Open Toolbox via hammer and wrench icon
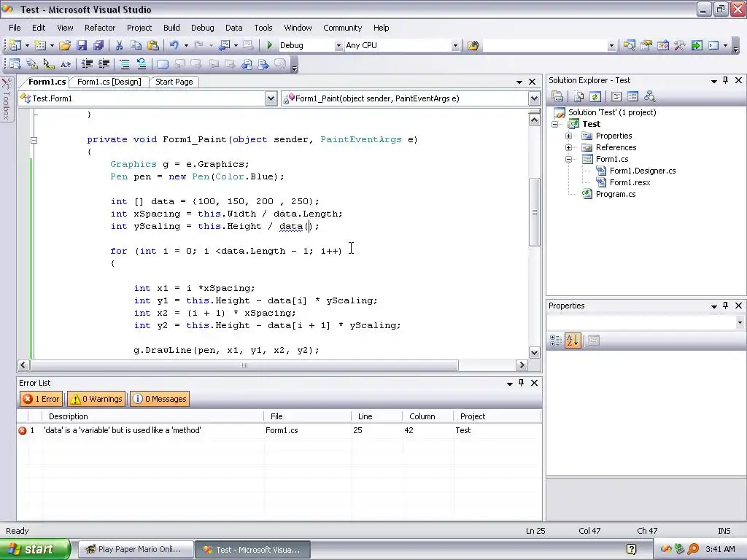The width and height of the screenshot is (747, 560). 680,45
